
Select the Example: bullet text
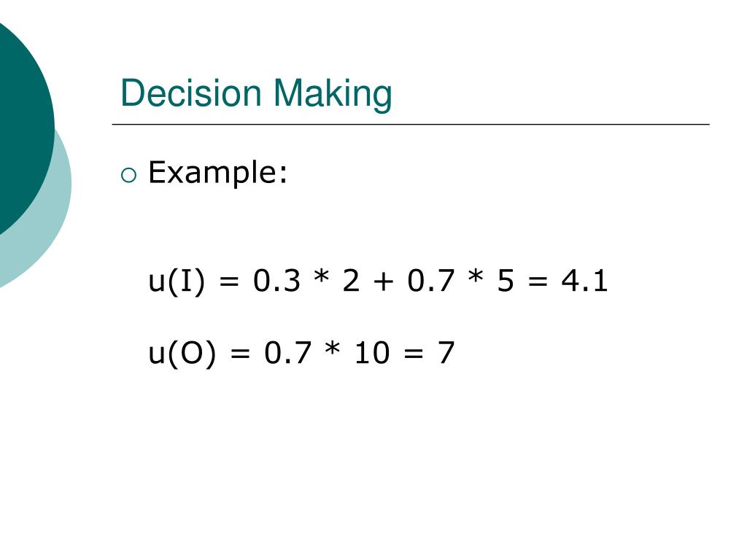pos(217,172)
